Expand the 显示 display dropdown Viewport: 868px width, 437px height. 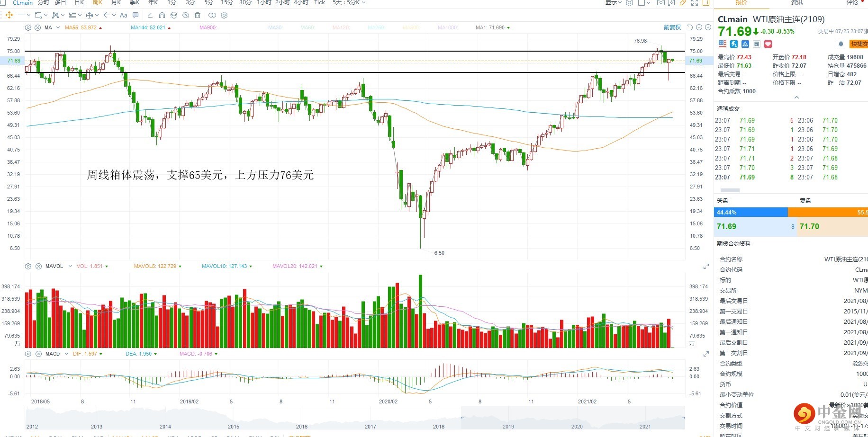613,3
